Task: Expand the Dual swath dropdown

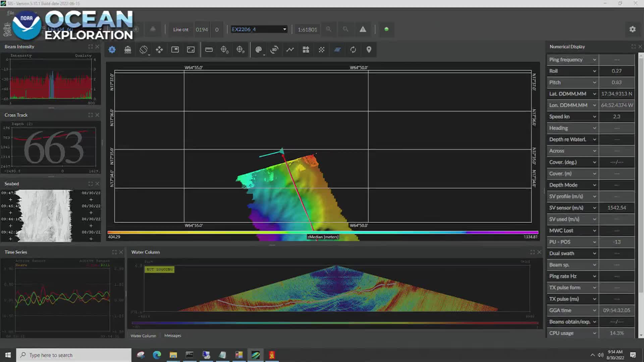Action: click(594, 253)
